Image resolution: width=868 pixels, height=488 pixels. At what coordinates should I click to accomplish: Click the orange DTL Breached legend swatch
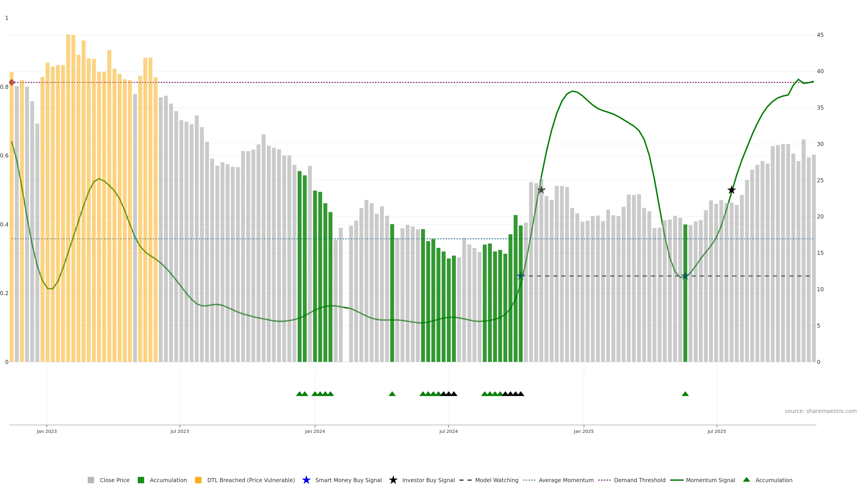coord(198,480)
